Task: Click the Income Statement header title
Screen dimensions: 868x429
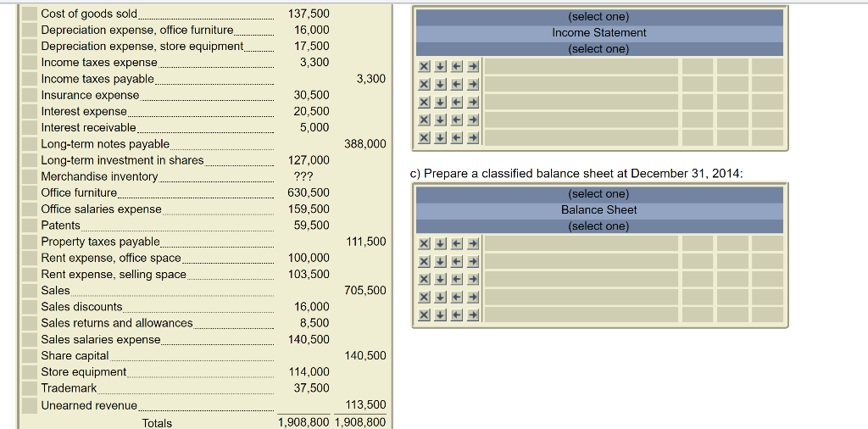Action: point(599,33)
